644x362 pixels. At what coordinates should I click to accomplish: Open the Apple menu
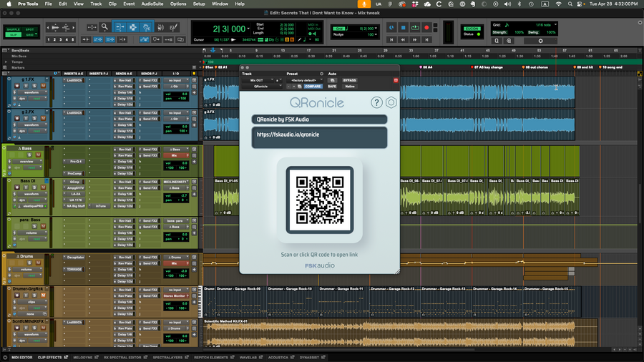[9, 4]
